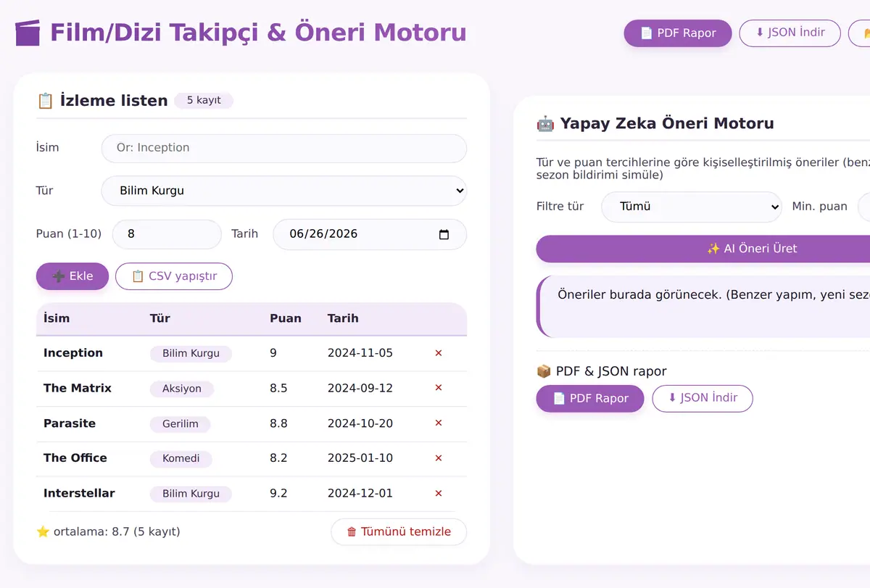Click the clapperboard logo icon in the header
This screenshot has width=870, height=588.
pos(28,33)
